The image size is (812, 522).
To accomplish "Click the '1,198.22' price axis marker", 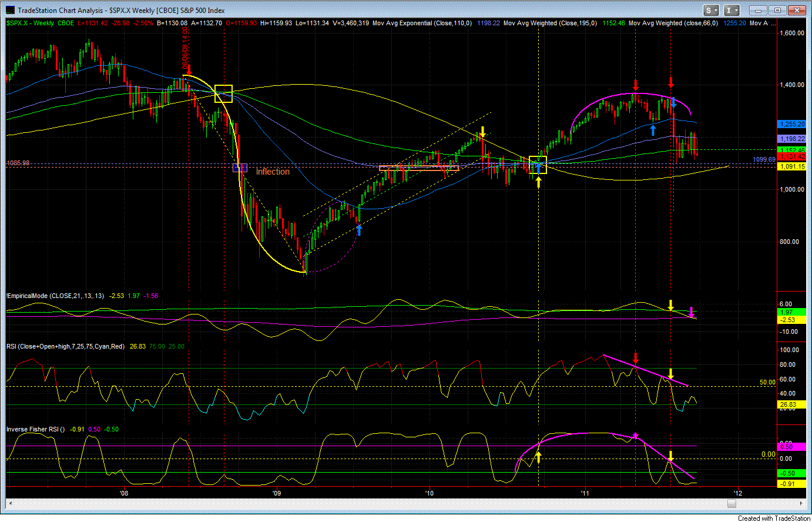I will 791,139.
